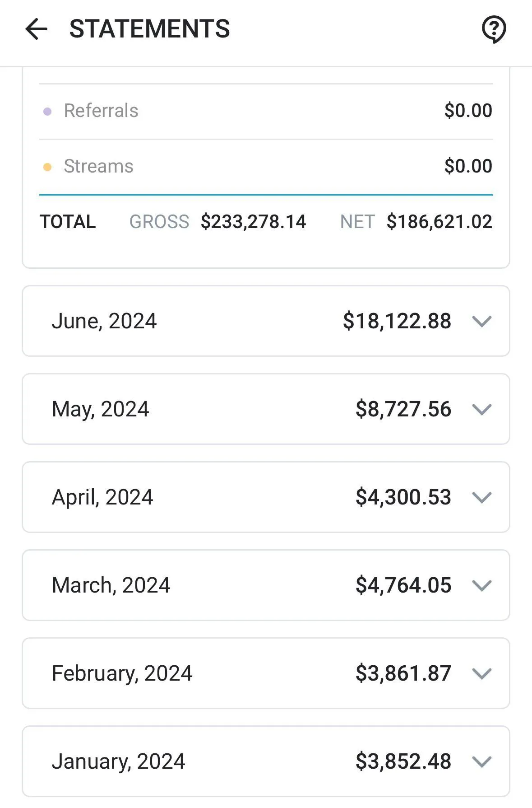Image resolution: width=532 pixels, height=808 pixels.
Task: Open the June, 2024 statement row
Action: coord(266,321)
